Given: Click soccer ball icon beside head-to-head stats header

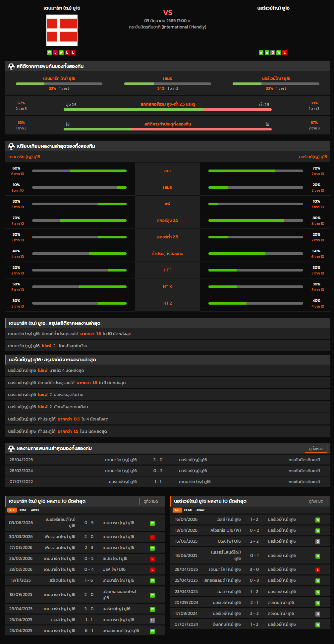Looking at the screenshot, I should (x=11, y=67).
